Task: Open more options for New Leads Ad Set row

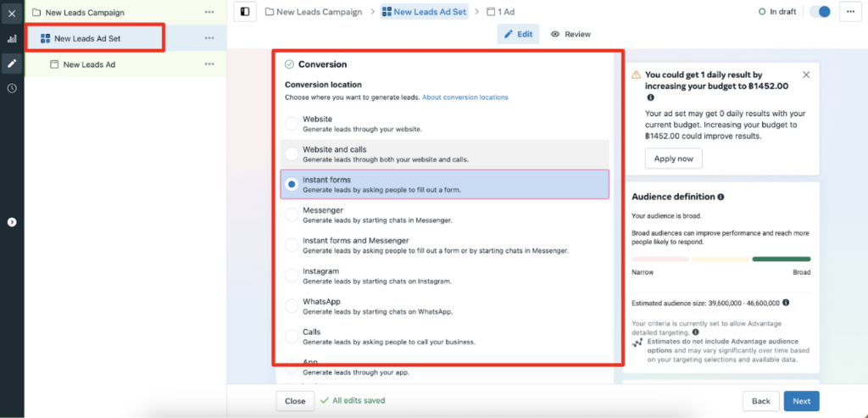Action: pos(209,38)
